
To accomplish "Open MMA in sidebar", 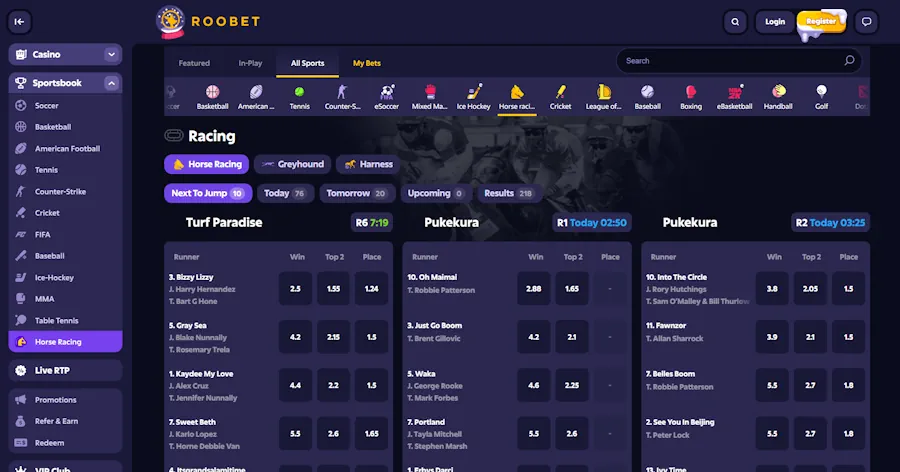I will pyautogui.click(x=65, y=299).
